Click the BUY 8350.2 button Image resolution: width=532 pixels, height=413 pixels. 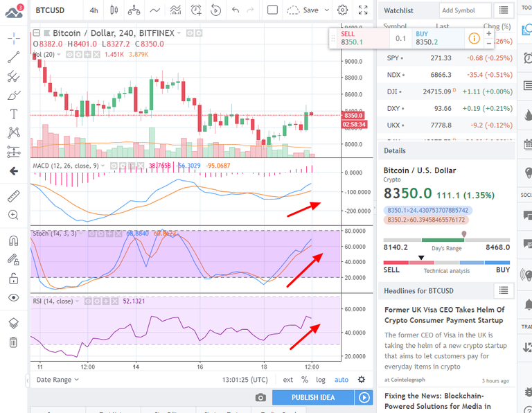coord(438,38)
